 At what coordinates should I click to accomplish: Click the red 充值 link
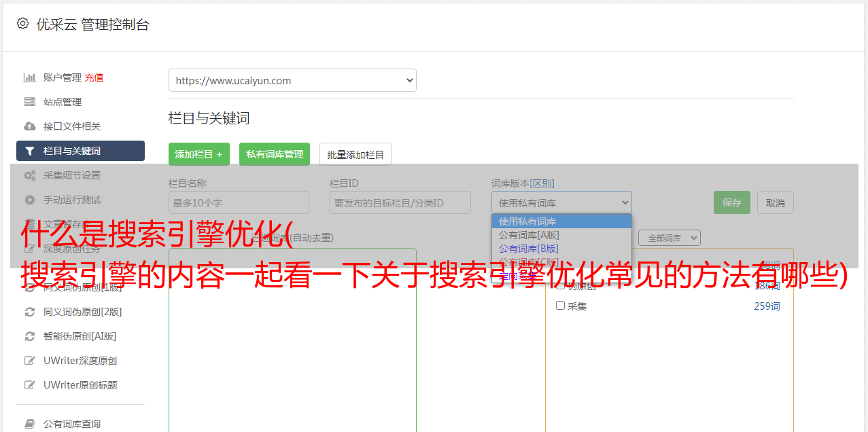click(x=94, y=77)
